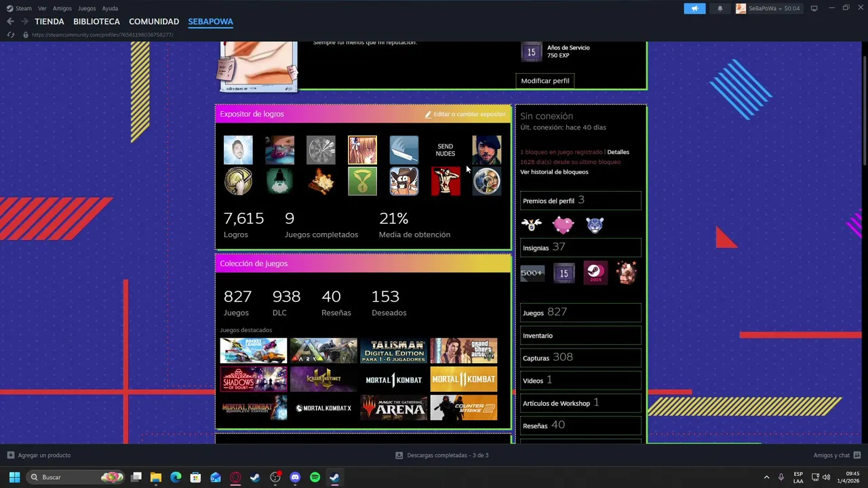The image size is (868, 488).
Task: Expand the system tray hidden icons chevron
Action: tap(766, 477)
